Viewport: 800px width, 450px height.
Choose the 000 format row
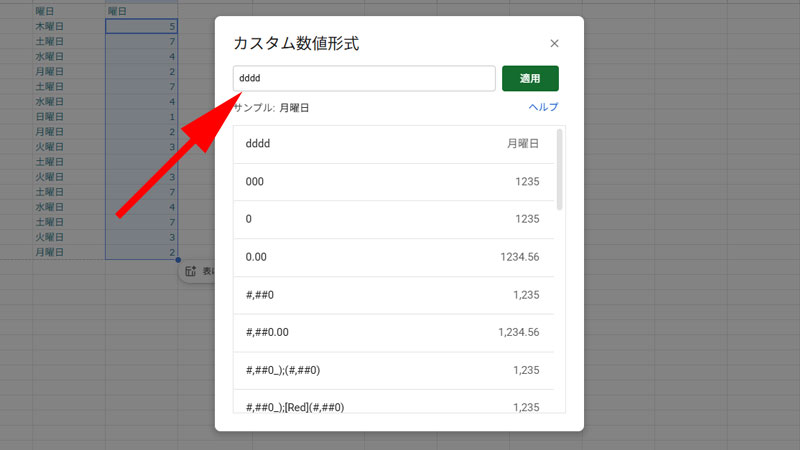point(393,182)
